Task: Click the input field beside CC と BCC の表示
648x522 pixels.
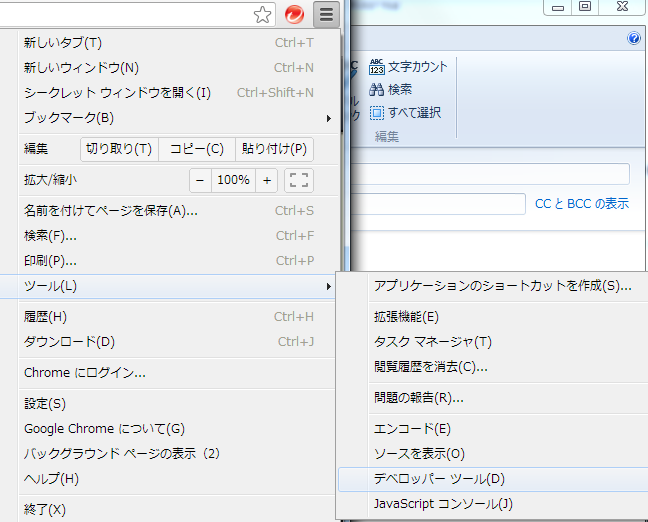Action: pos(438,204)
